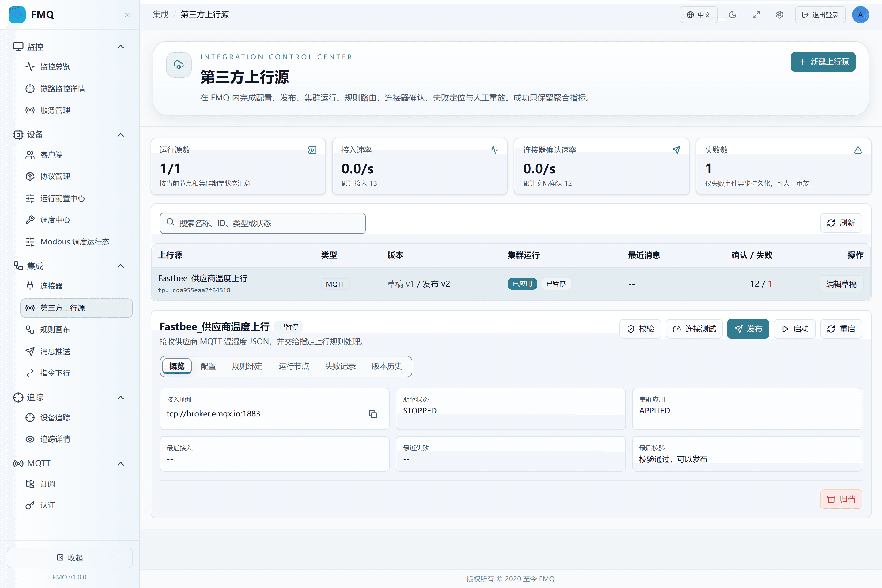882x588 pixels.
Task: Switch to the 失败记录 tab
Action: coord(340,366)
